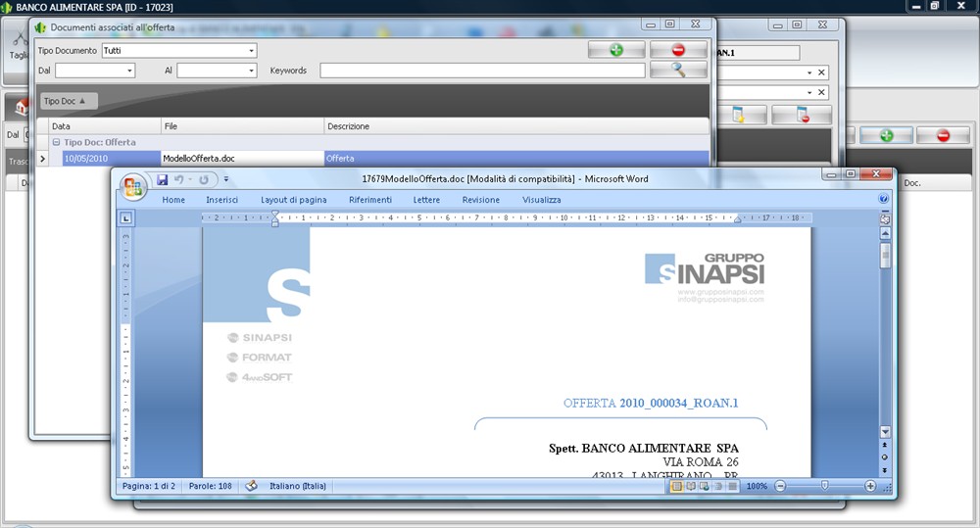Click the Select Browse Object circle icon

885,457
